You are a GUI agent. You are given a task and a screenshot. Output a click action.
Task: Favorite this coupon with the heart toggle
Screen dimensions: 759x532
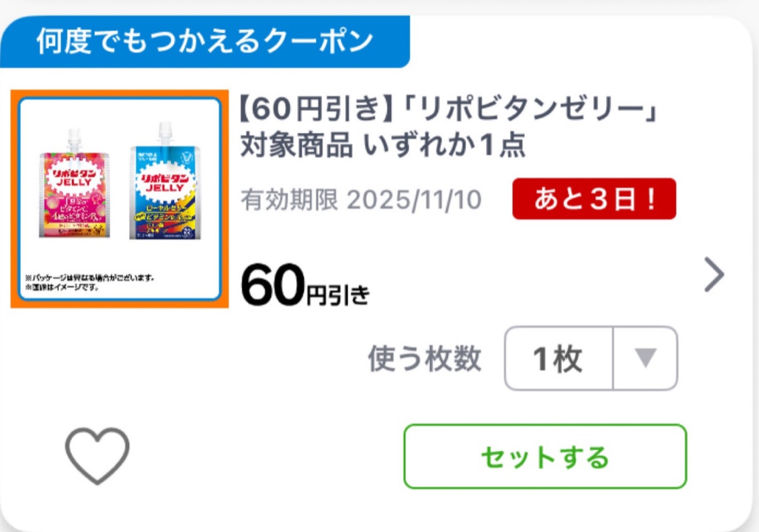click(99, 456)
